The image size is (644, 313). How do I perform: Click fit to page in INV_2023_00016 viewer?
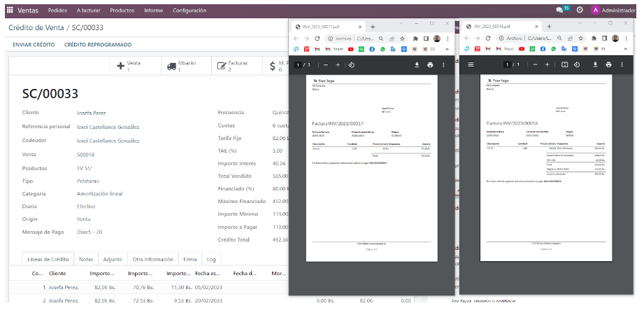point(564,64)
